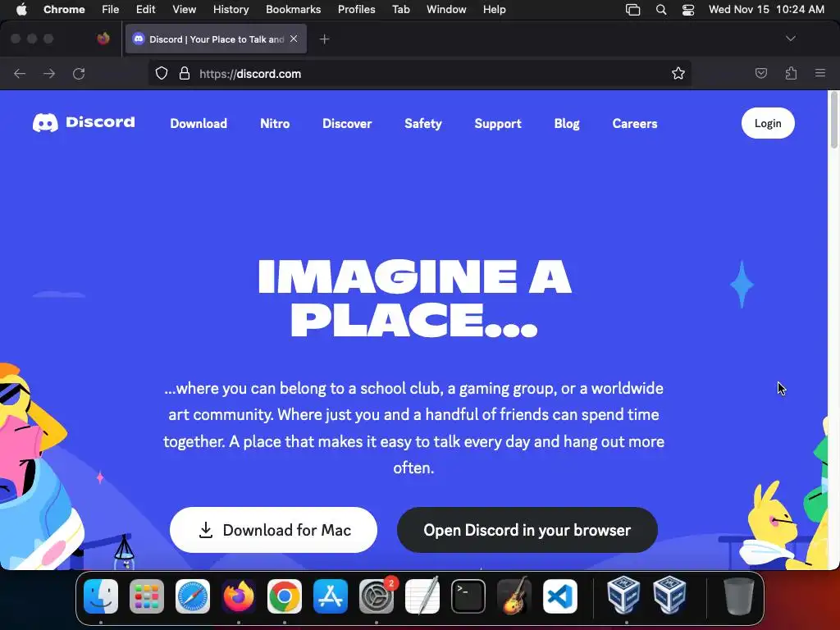Go back with the browser back arrow
Image resolution: width=840 pixels, height=630 pixels.
20,73
